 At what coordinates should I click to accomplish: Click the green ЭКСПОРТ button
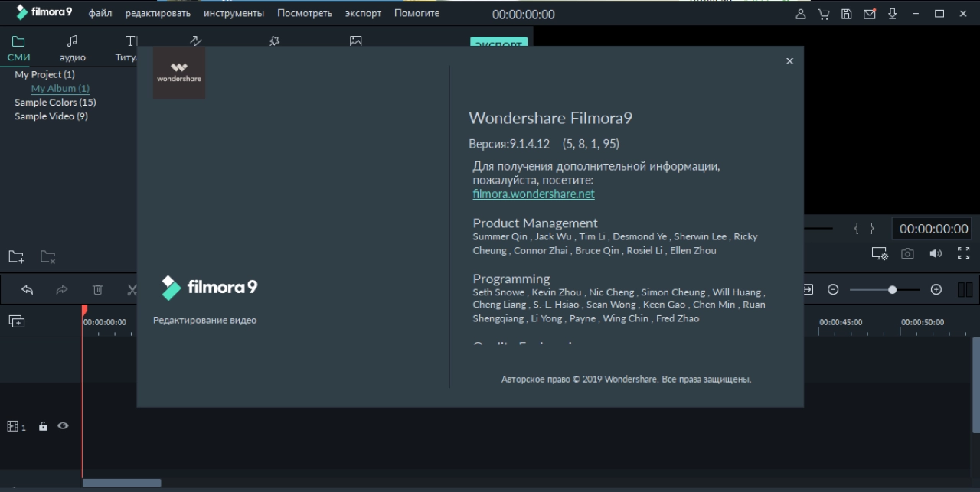tap(499, 43)
